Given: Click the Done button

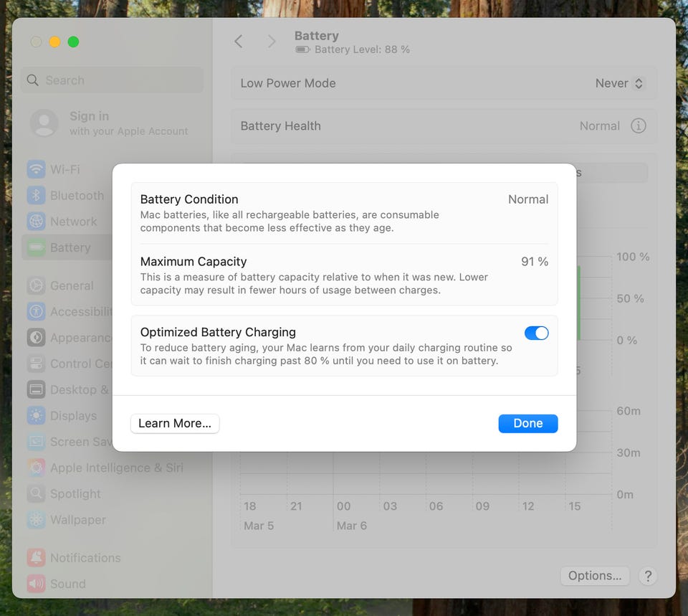Looking at the screenshot, I should coord(528,423).
